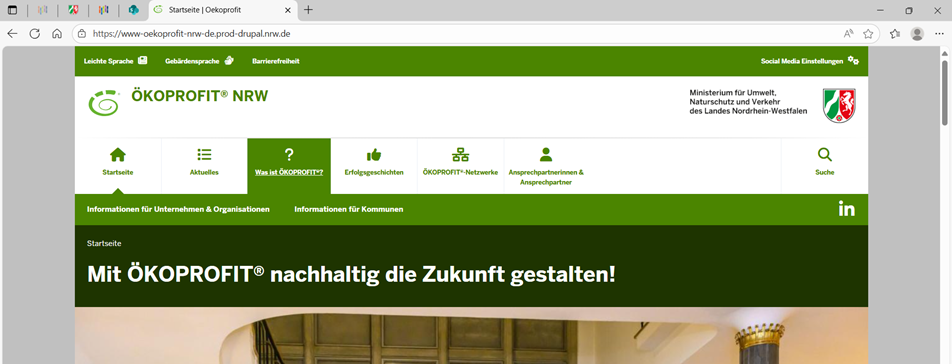
Task: Open the Leichte Sprache page
Action: click(x=115, y=61)
